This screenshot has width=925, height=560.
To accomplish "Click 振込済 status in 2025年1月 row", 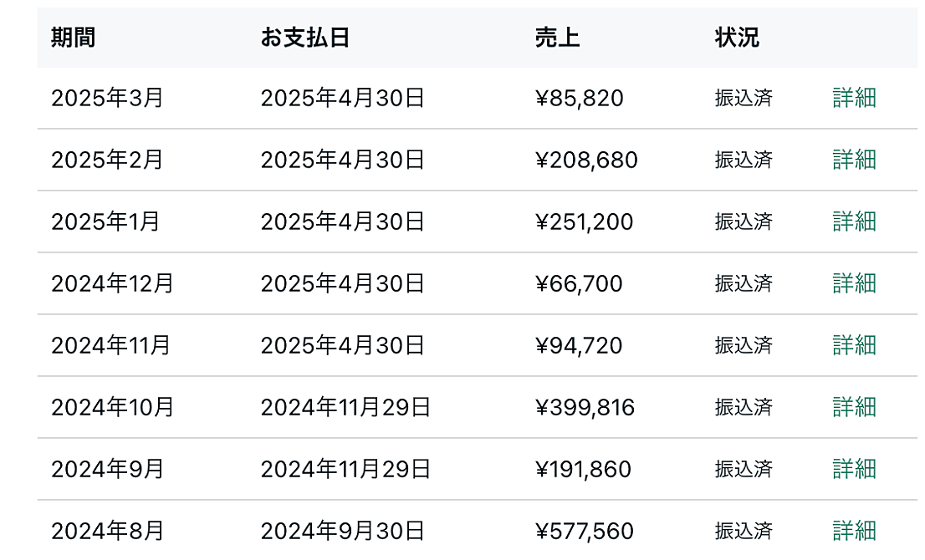I will [744, 221].
